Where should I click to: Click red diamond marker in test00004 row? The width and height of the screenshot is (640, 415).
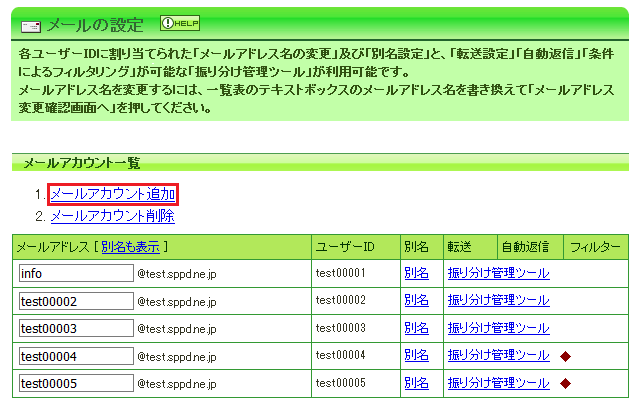click(565, 355)
